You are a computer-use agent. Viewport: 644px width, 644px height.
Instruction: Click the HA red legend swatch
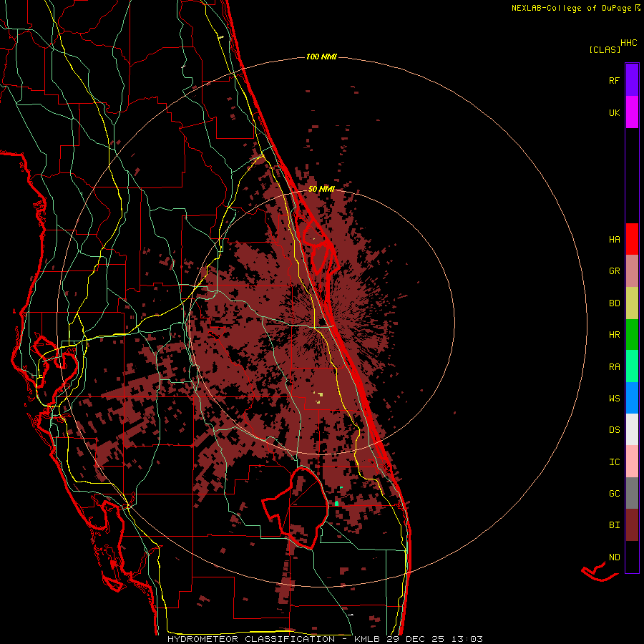click(632, 239)
